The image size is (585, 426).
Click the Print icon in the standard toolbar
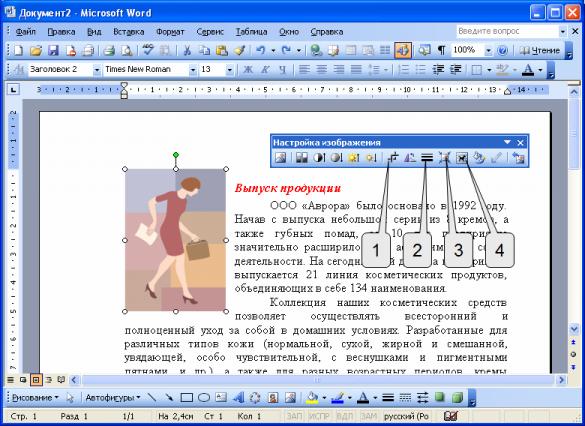[109, 50]
